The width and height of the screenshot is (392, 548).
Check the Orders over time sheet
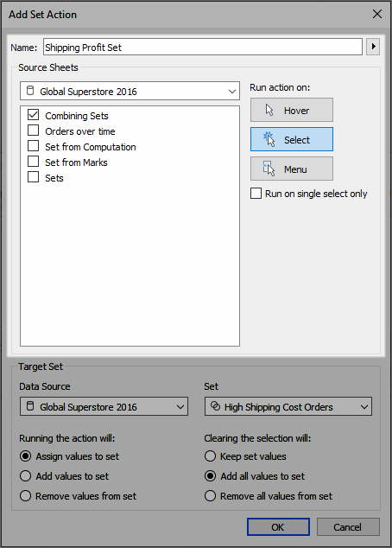tap(33, 131)
